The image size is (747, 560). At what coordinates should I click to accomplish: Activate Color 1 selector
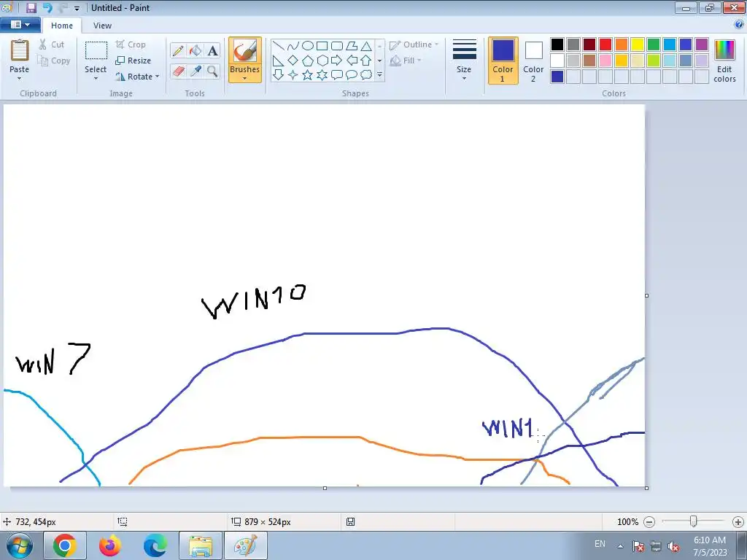[503, 61]
